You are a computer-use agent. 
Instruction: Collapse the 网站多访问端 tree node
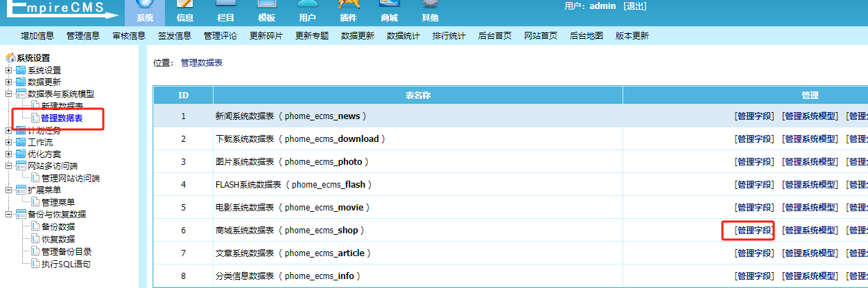(8, 166)
